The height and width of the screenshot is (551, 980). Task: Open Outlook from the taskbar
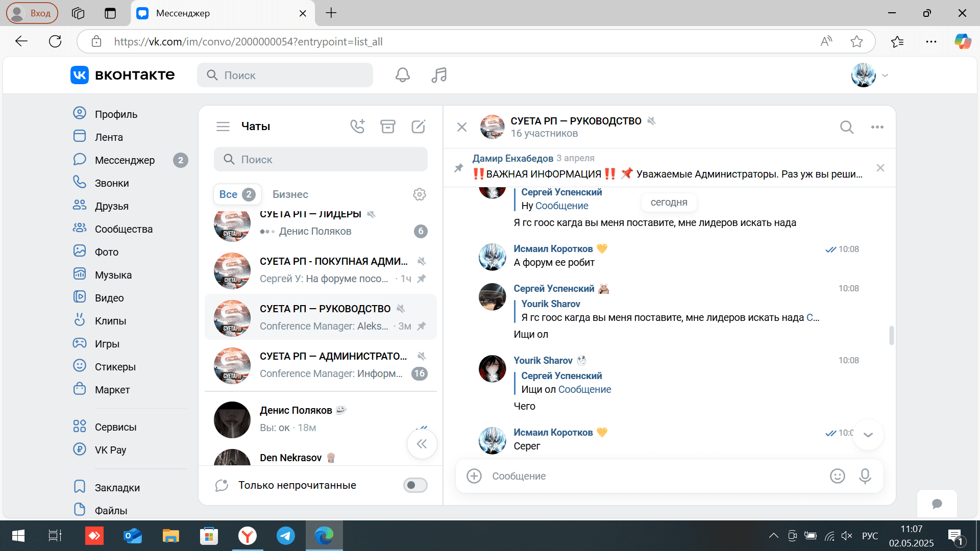pyautogui.click(x=133, y=536)
